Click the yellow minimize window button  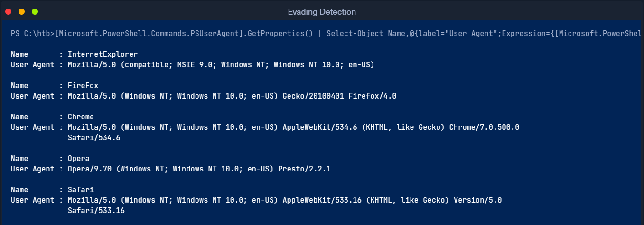click(21, 11)
